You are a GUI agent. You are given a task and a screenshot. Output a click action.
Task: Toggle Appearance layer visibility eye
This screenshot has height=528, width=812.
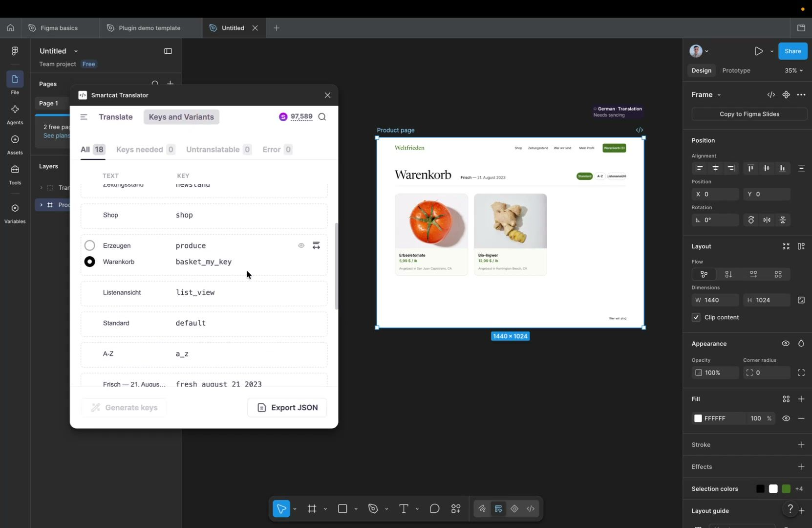[x=786, y=344]
